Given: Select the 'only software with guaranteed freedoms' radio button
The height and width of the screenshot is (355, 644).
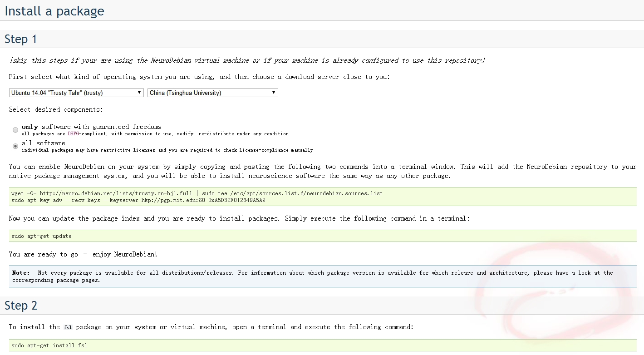Looking at the screenshot, I should tap(15, 130).
